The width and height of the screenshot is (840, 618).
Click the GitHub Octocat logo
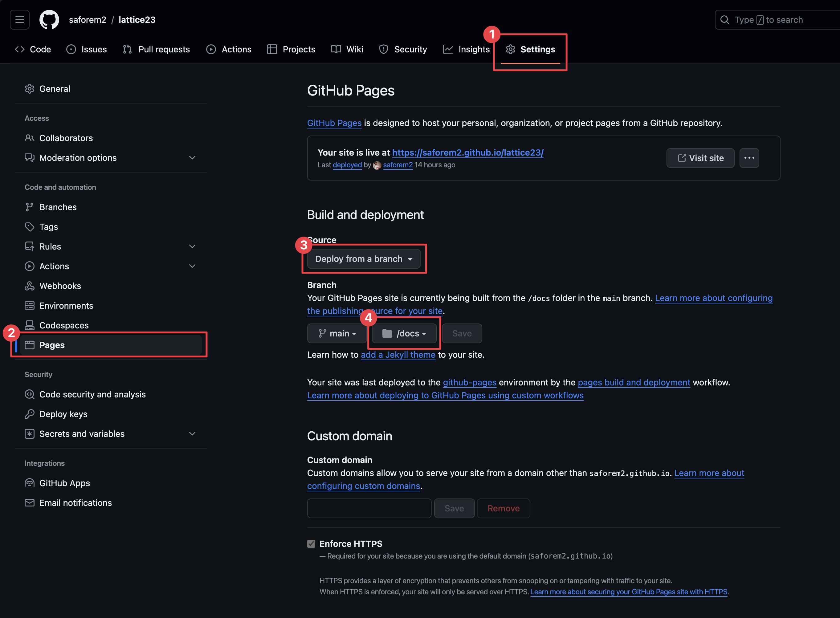[x=49, y=19]
